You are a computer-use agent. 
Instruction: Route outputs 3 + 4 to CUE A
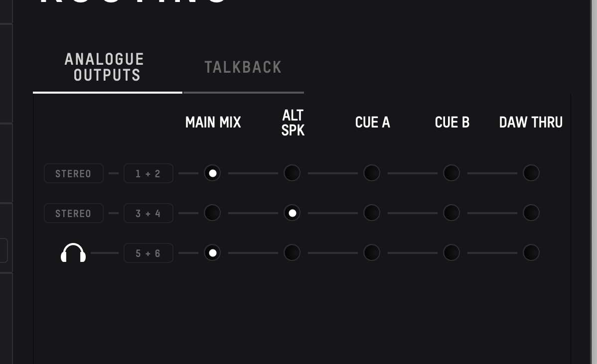point(372,213)
